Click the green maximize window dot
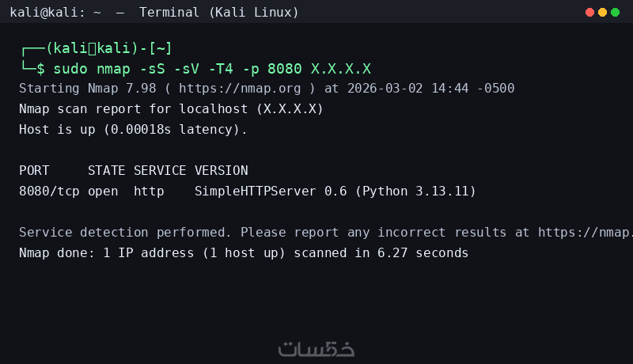The width and height of the screenshot is (633, 364). (616, 12)
